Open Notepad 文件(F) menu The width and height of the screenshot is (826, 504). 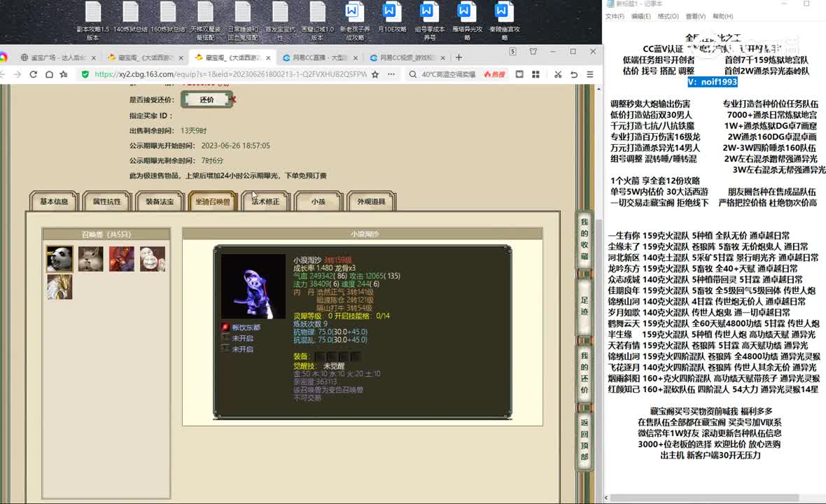point(614,16)
